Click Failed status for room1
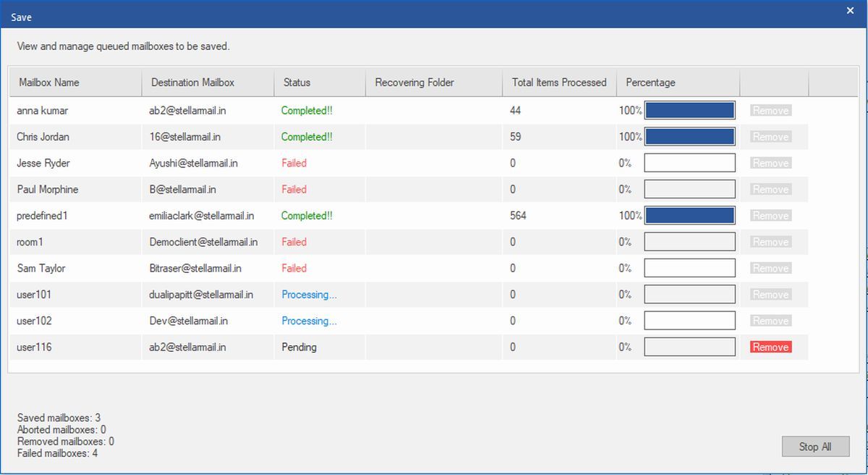Viewport: 868px width, 475px height. (x=294, y=242)
